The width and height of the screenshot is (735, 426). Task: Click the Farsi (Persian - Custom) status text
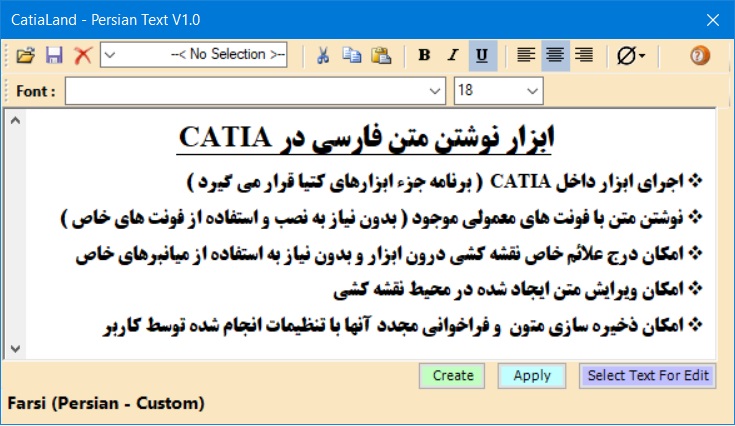coord(106,403)
